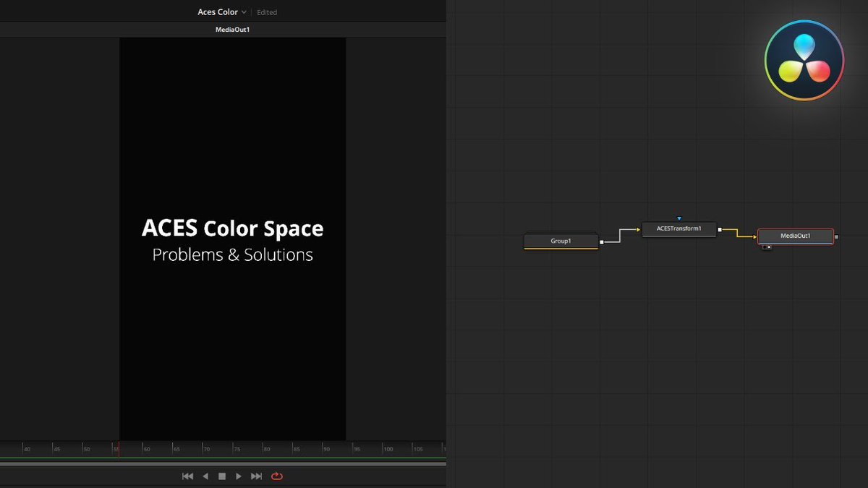
Task: Click the yellow input arrow on MediaOut1
Action: tap(754, 236)
